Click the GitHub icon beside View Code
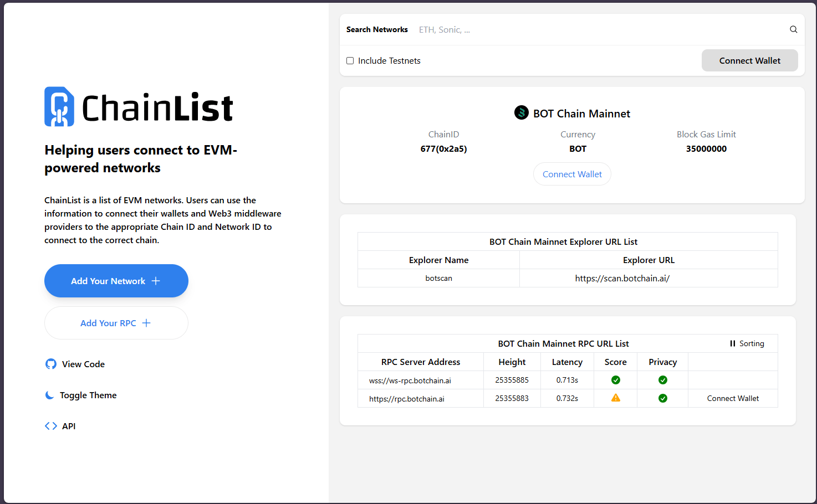 [51, 364]
